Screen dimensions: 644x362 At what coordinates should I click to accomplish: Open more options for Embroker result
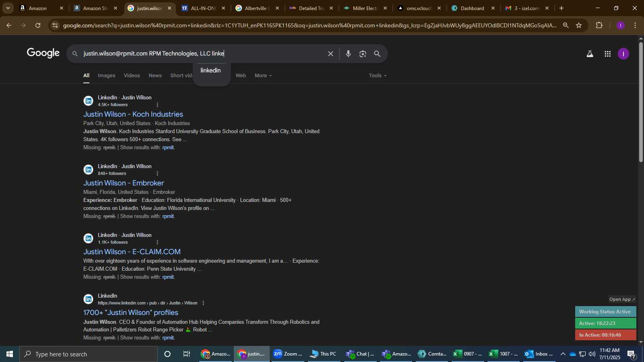[x=157, y=173]
